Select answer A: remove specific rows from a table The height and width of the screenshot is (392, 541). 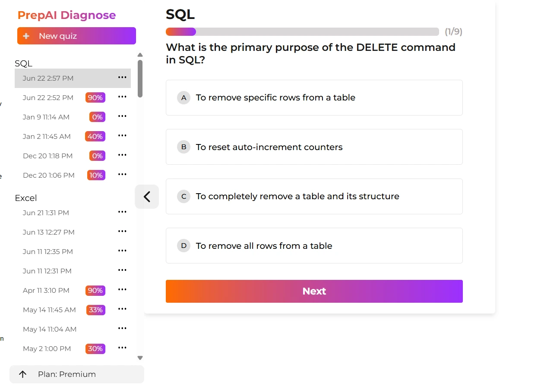tap(314, 97)
